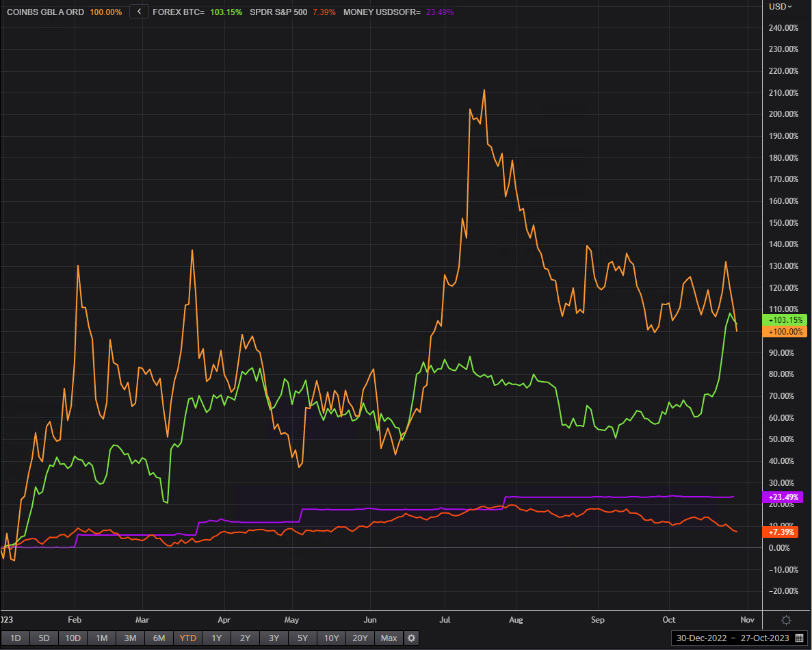Select the 10Y time range

(331, 638)
